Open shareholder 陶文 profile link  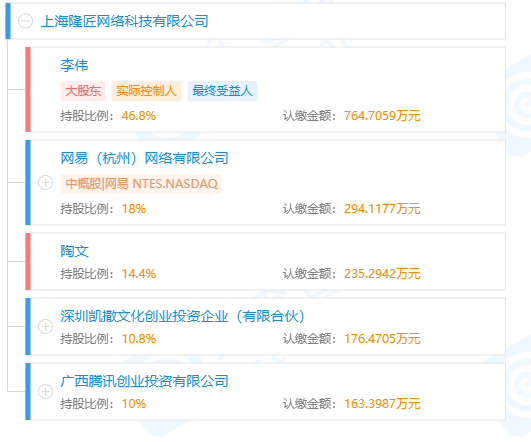[75, 251]
